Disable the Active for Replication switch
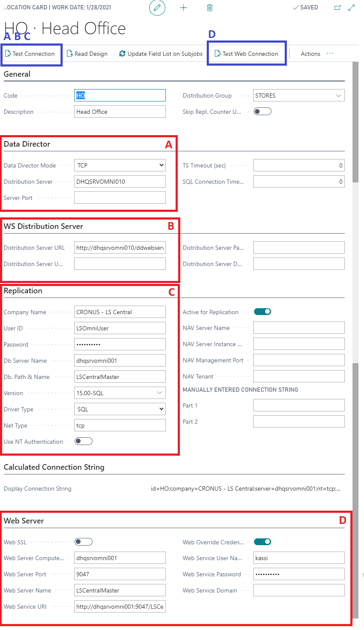Image resolution: width=364 pixels, height=630 pixels. click(262, 312)
